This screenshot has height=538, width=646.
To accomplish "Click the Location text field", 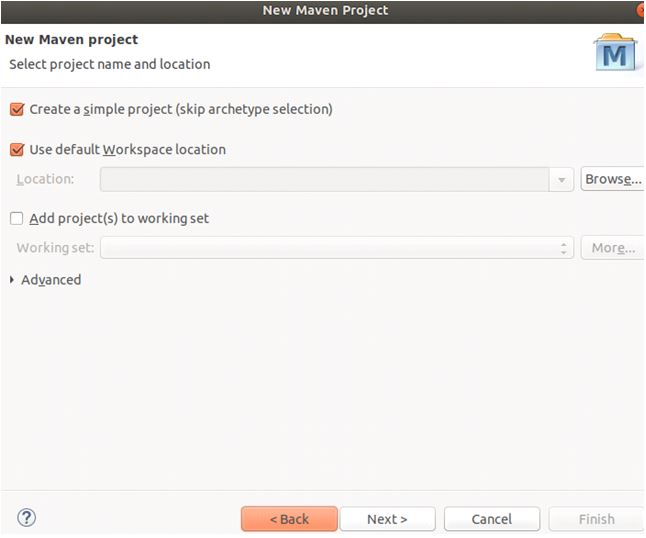I will (325, 180).
